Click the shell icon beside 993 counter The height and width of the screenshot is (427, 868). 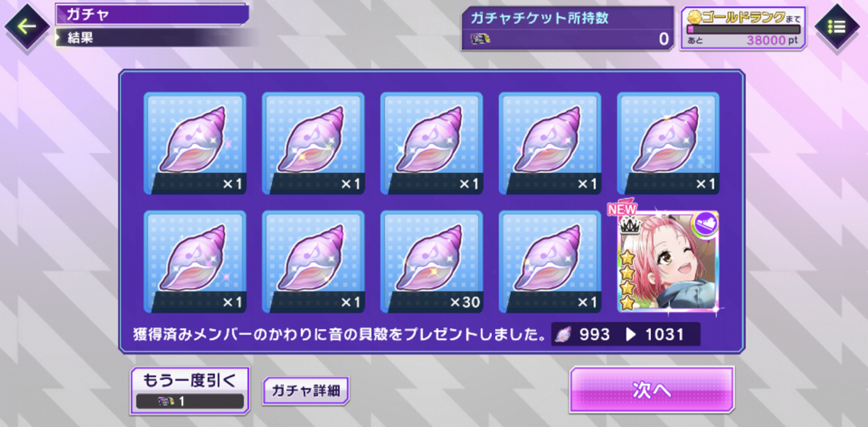pyautogui.click(x=563, y=334)
